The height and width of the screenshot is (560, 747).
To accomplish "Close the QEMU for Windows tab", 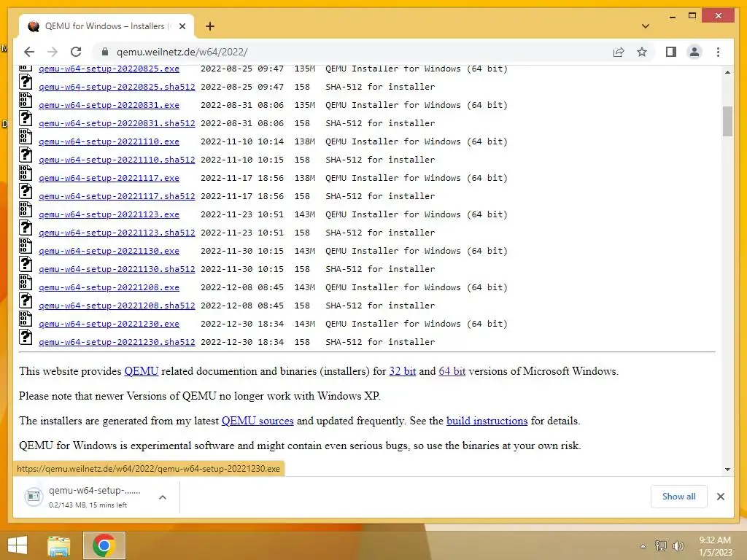I will point(182,26).
